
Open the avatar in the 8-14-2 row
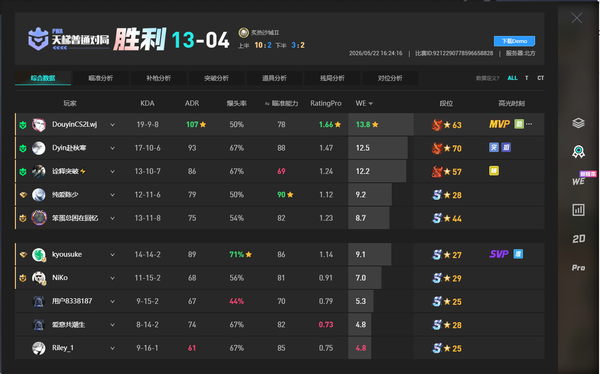(x=39, y=325)
